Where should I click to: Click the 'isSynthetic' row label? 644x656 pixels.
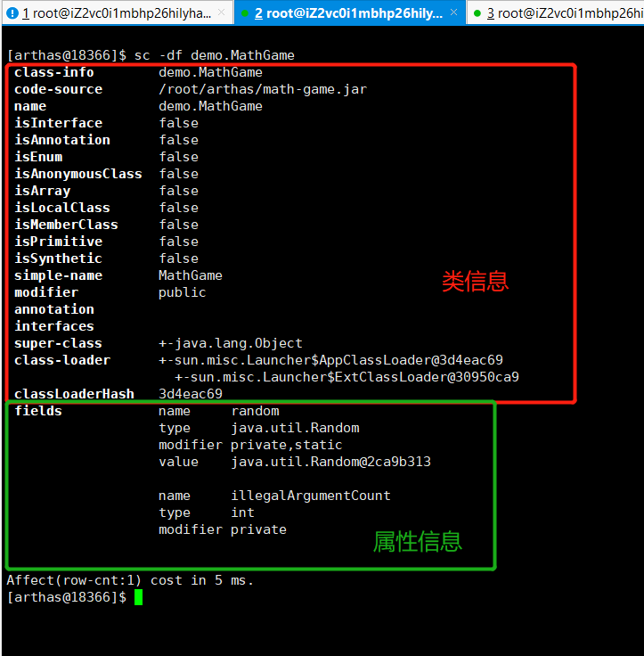(x=58, y=258)
